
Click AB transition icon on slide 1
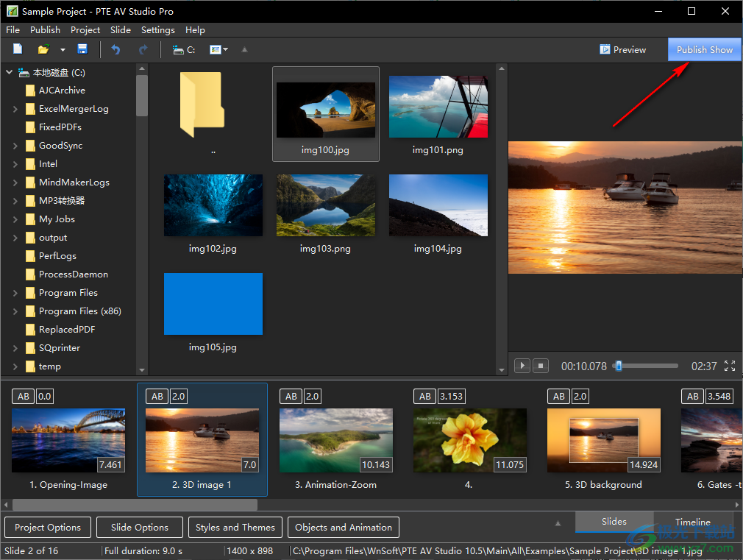(x=24, y=397)
